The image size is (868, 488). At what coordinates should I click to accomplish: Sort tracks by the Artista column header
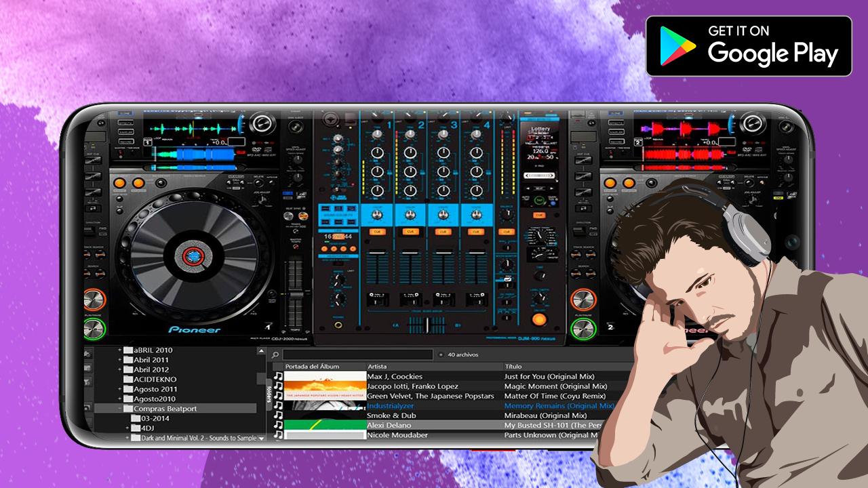tap(377, 367)
